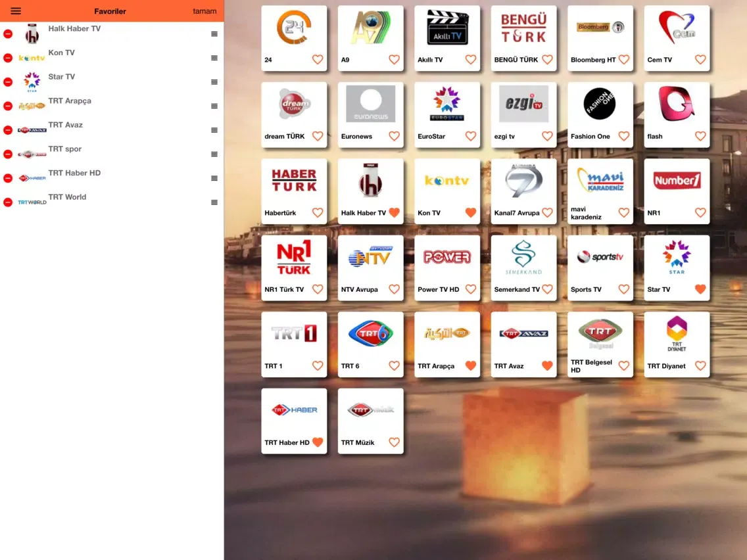
Task: Toggle heart on Akıllı TV card
Action: (x=471, y=60)
